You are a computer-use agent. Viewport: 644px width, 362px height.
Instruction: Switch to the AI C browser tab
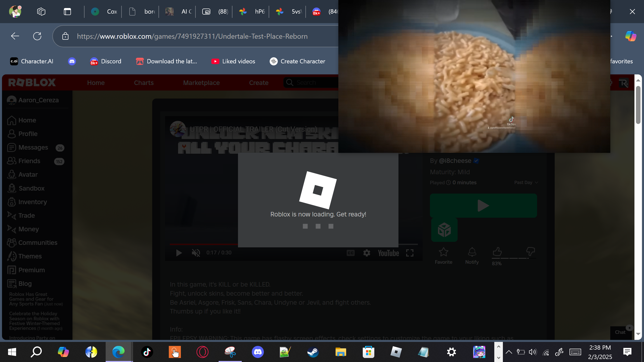(x=178, y=12)
